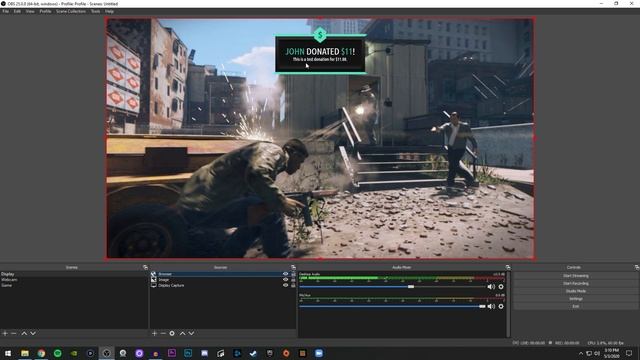Select the Display scene
Image resolution: width=640 pixels, height=360 pixels.
pyautogui.click(x=74, y=274)
